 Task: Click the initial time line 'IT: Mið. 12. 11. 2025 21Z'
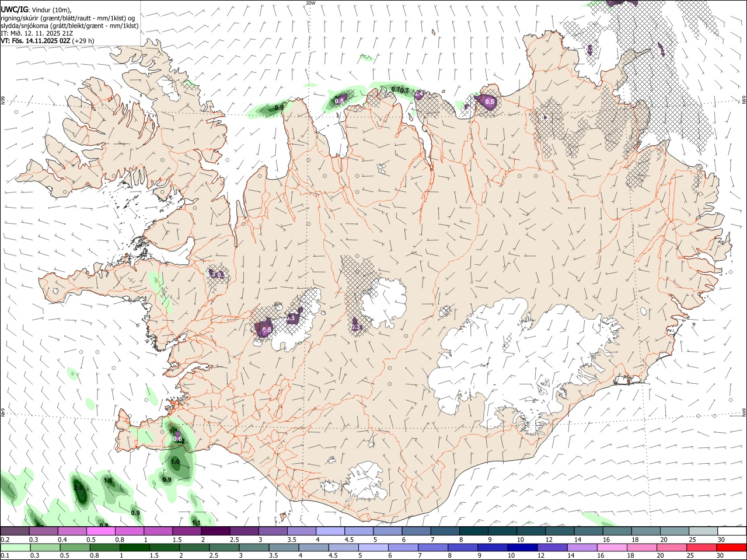pyautogui.click(x=37, y=33)
